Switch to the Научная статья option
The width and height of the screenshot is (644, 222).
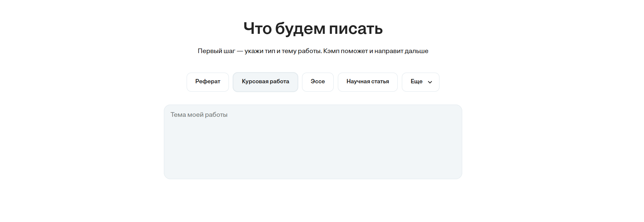pyautogui.click(x=367, y=82)
